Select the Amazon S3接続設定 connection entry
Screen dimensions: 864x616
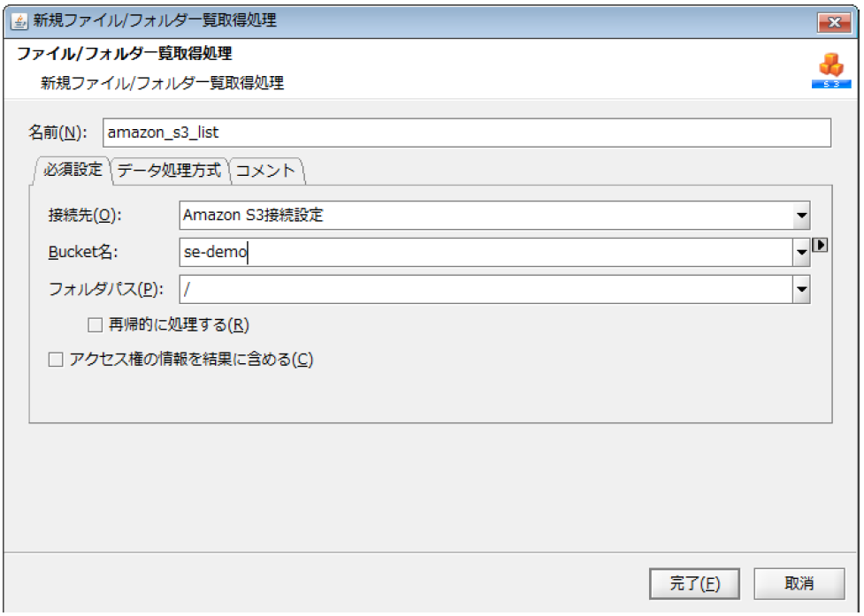pos(354,214)
